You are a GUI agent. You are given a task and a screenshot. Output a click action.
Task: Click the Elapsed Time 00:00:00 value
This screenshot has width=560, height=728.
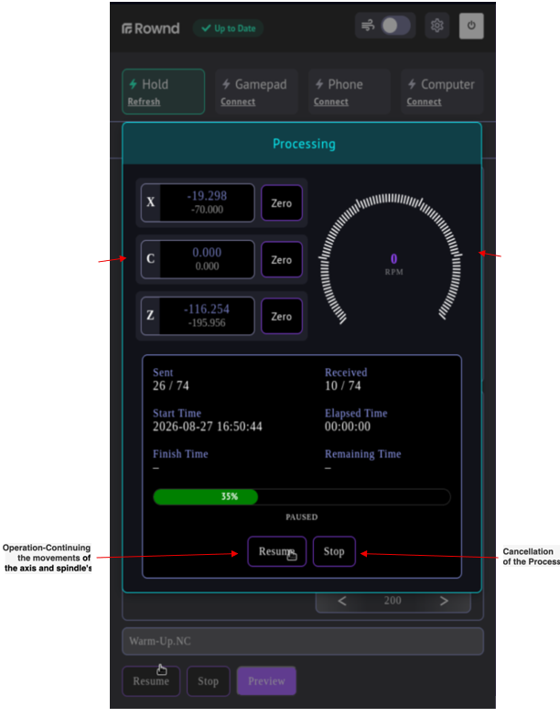click(x=348, y=427)
